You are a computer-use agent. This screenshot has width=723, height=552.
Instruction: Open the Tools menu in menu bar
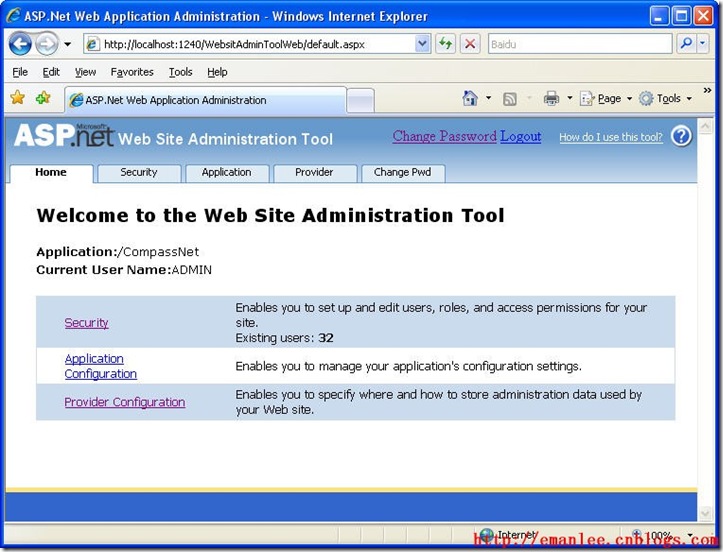tap(180, 72)
